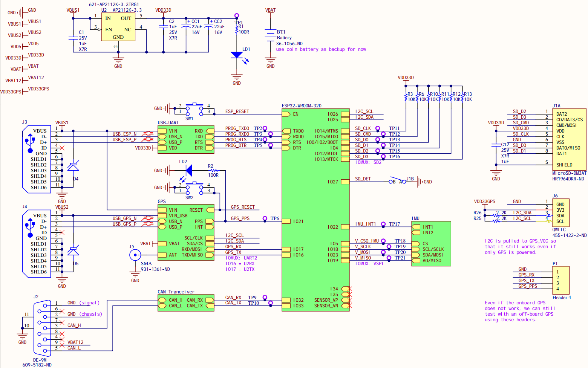Click the ESP_RESET net label
588x368 pixels.
tap(237, 111)
